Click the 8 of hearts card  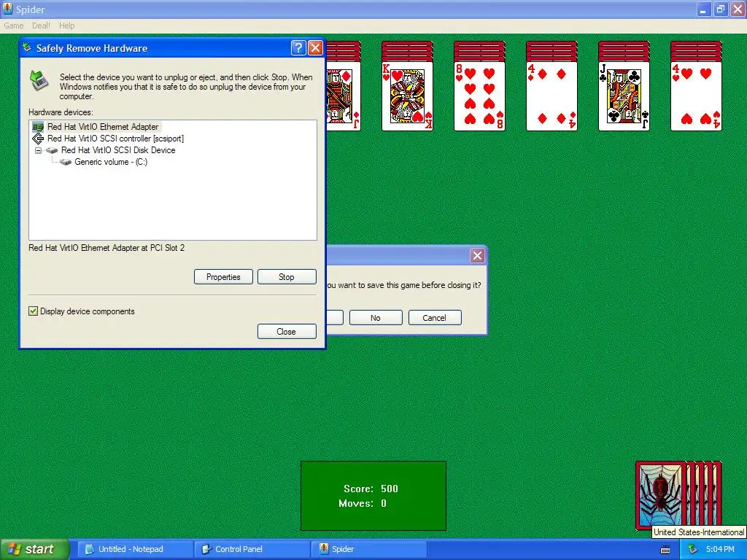click(480, 96)
